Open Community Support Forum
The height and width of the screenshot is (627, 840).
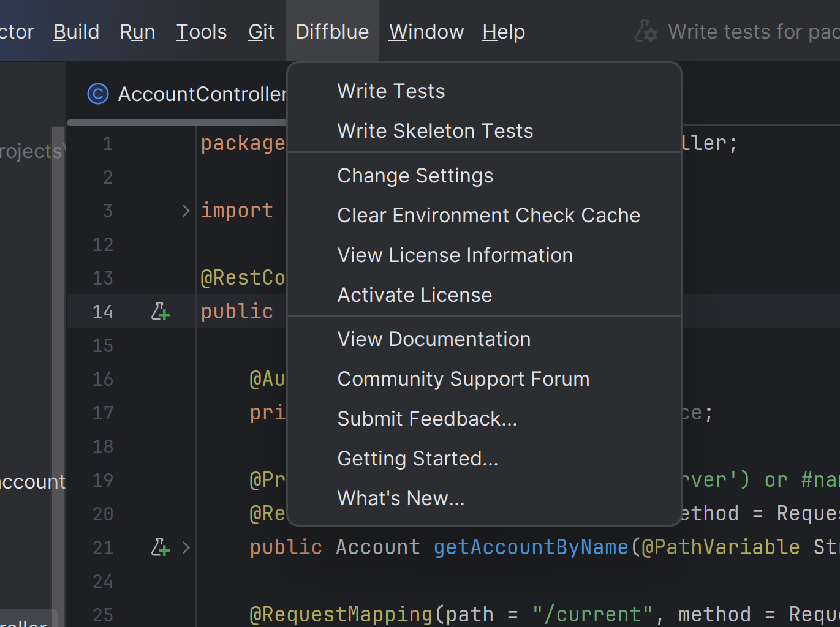pos(463,379)
